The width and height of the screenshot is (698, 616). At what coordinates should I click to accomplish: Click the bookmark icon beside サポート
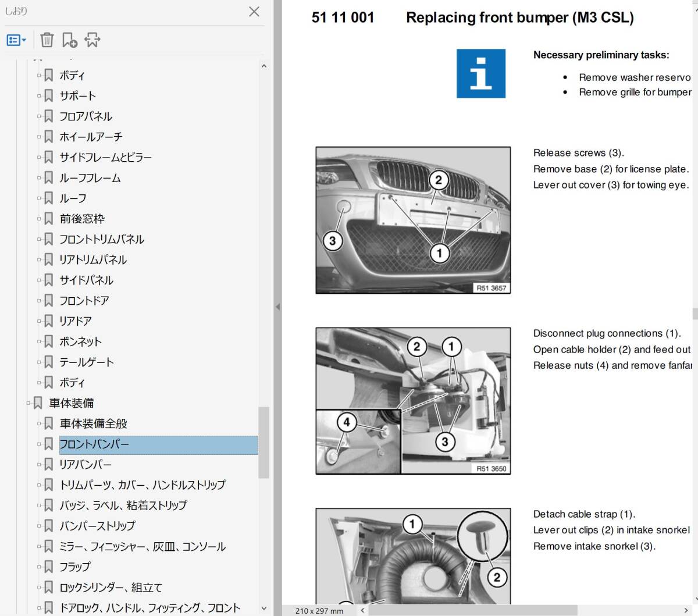coord(49,96)
